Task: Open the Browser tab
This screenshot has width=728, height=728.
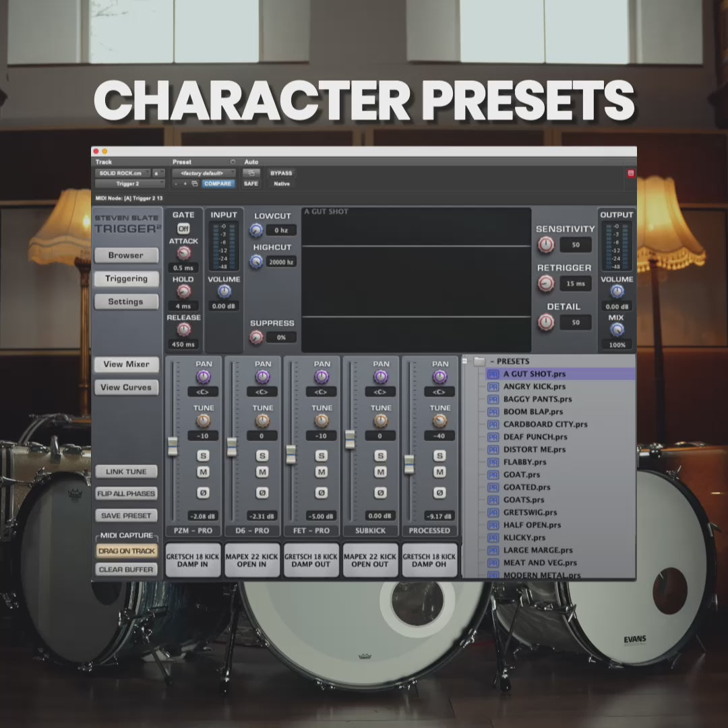Action: pos(126,255)
